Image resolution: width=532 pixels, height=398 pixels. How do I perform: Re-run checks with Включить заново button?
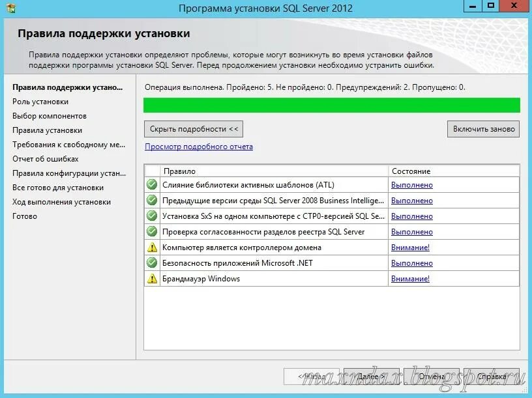pos(484,129)
